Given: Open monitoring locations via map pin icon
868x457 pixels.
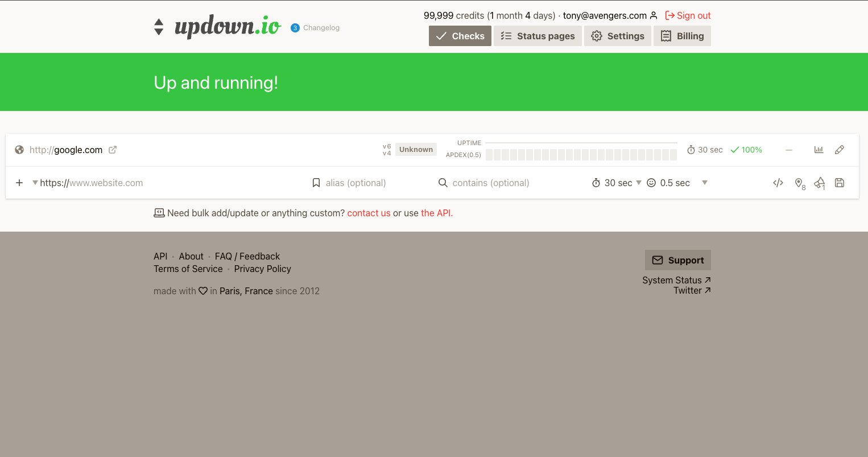Looking at the screenshot, I should point(799,183).
